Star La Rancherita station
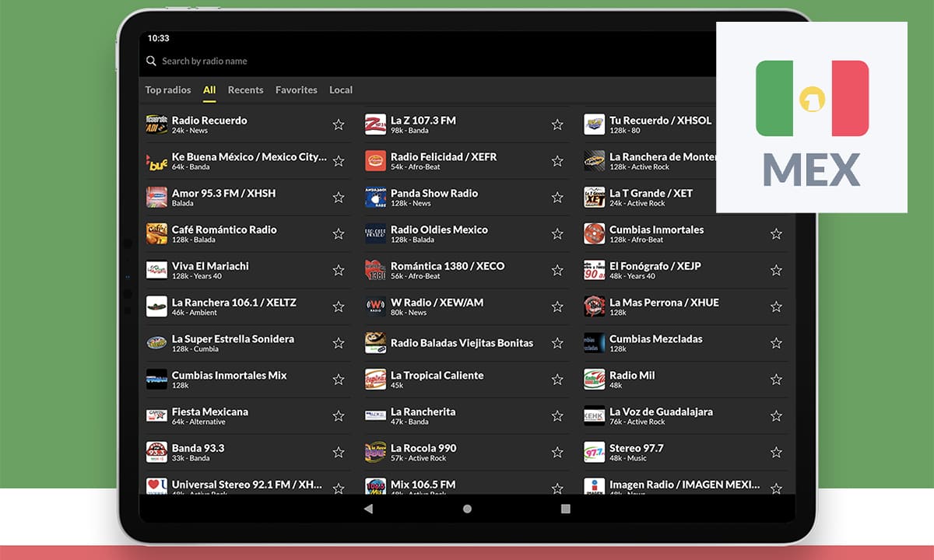The height and width of the screenshot is (560, 934). 557,415
